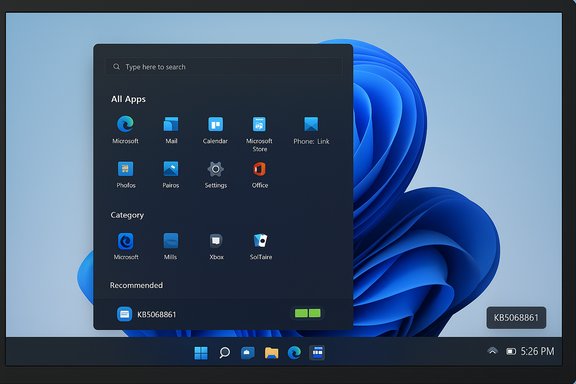Click the Windows Start button on taskbar
This screenshot has width=576, height=384.
(201, 353)
